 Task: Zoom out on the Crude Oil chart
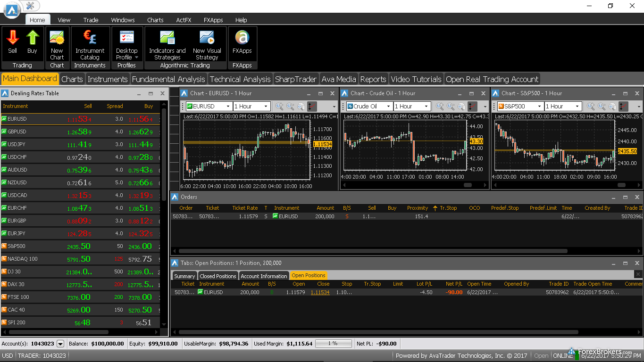pos(451,107)
